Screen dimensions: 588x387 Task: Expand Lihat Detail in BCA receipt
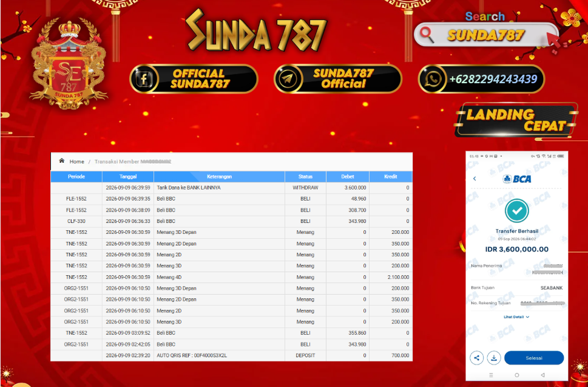516,317
